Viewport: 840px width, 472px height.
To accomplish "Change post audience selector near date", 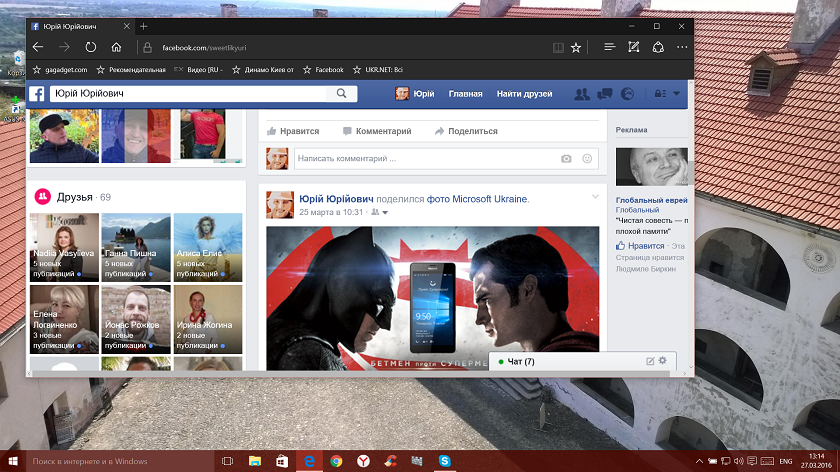I will pos(379,212).
